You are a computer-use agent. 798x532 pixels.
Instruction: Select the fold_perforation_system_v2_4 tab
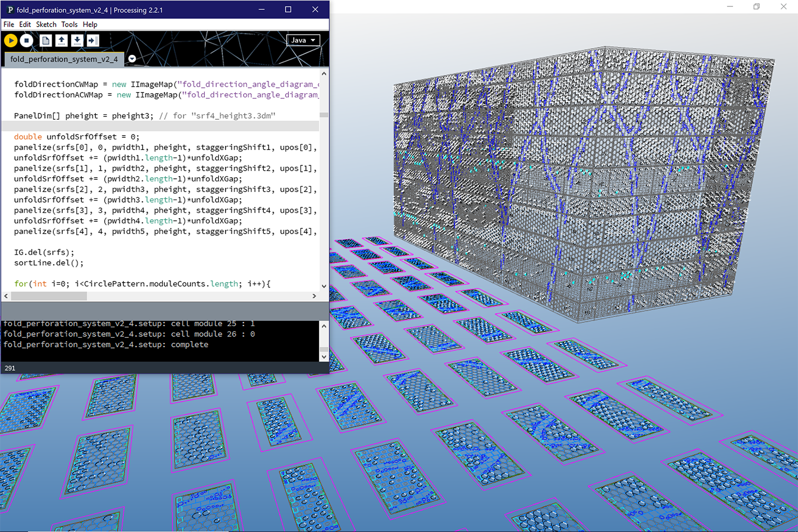click(x=64, y=59)
